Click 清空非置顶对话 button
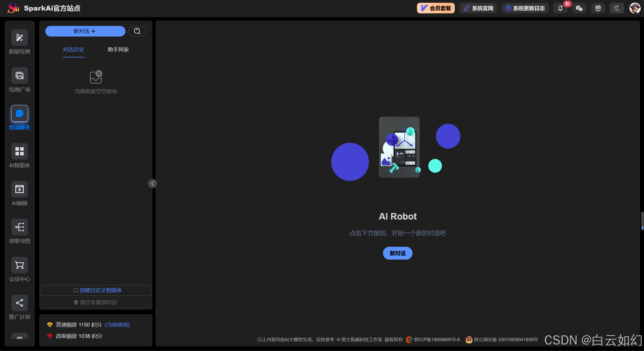The height and width of the screenshot is (351, 644). (x=96, y=302)
